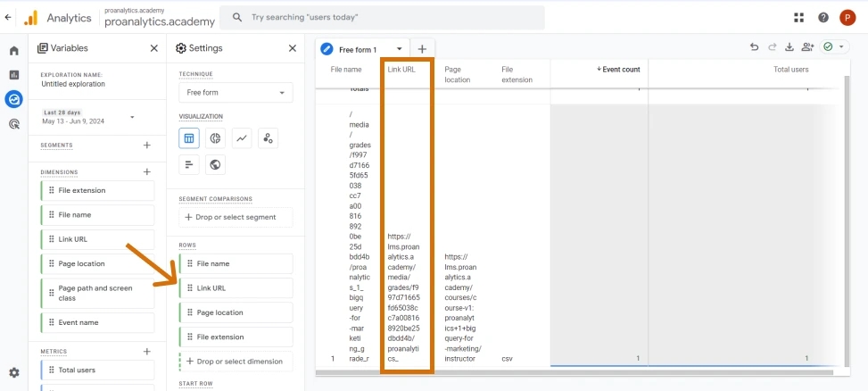
Task: Go to Home in left sidebar
Action: pos(14,51)
